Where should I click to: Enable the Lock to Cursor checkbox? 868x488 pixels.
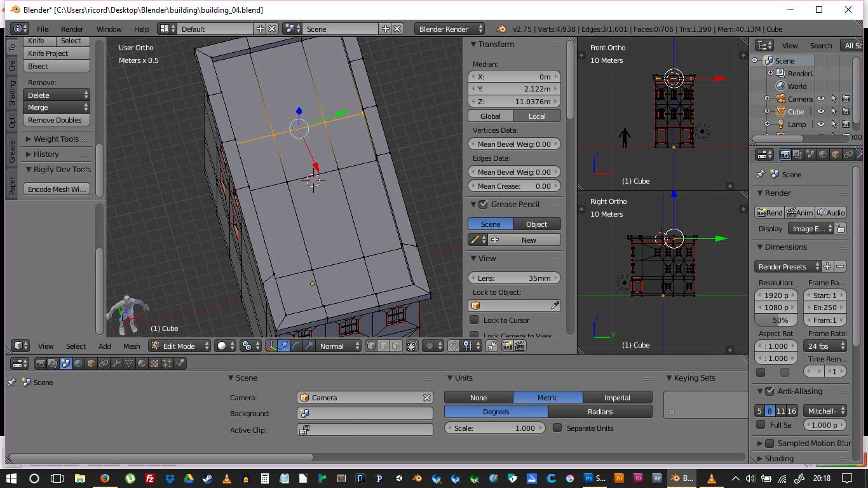[474, 320]
